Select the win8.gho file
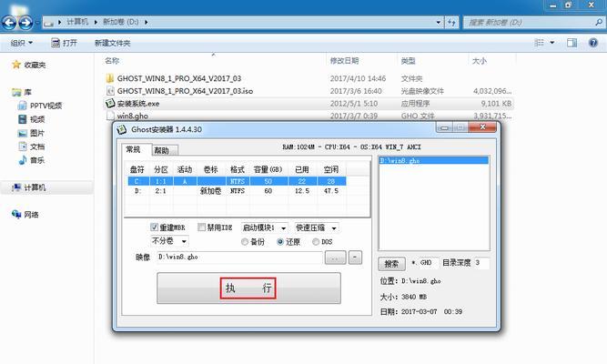 [133, 116]
